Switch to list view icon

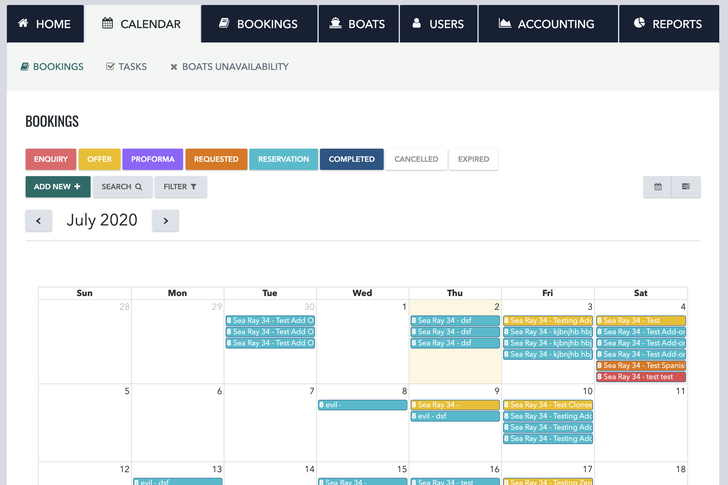[x=686, y=187]
